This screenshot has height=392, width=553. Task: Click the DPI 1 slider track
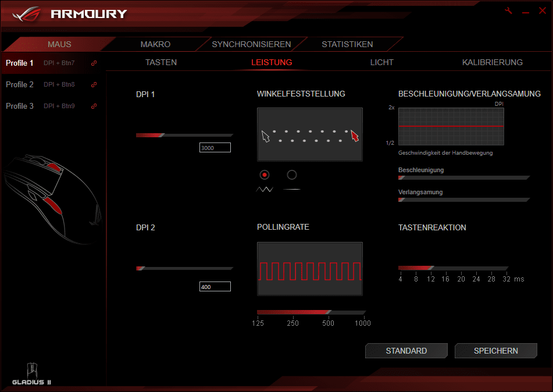click(184, 135)
